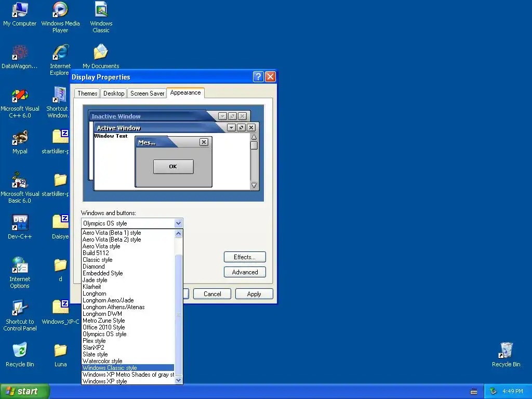The height and width of the screenshot is (399, 532).
Task: Switch to the Themes tab
Action: coord(87,94)
